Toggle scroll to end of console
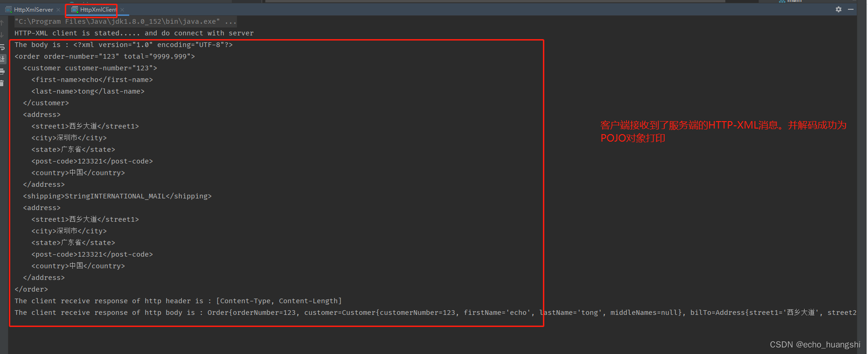The height and width of the screenshot is (354, 868). click(2, 59)
